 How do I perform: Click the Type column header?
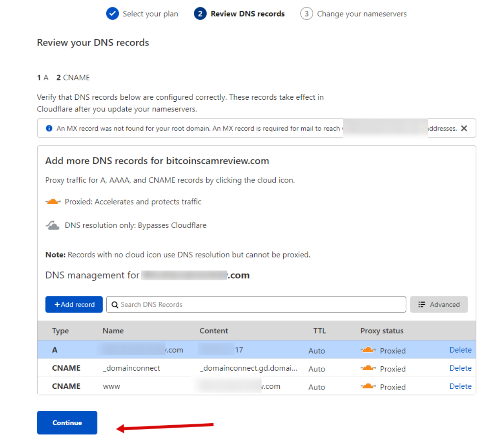pyautogui.click(x=60, y=331)
